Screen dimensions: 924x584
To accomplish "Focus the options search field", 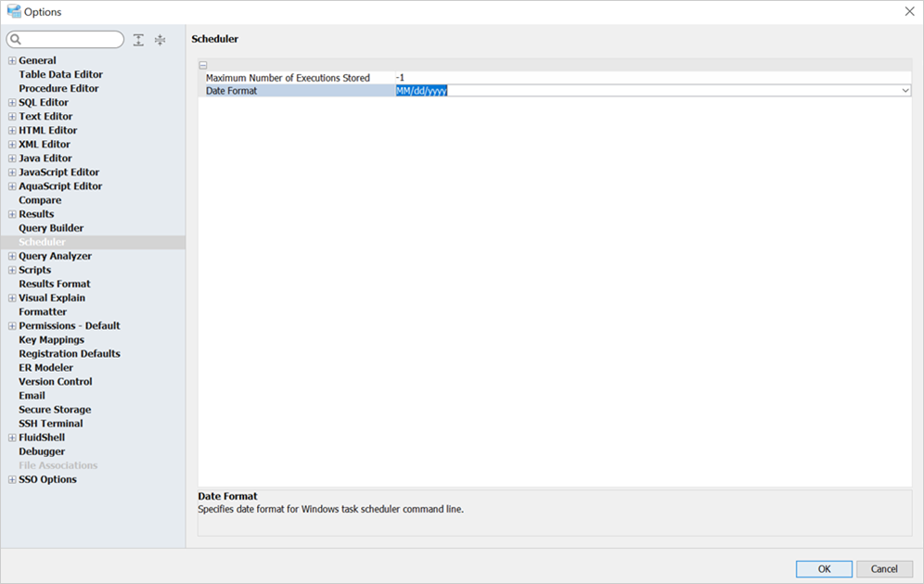I will pos(66,40).
